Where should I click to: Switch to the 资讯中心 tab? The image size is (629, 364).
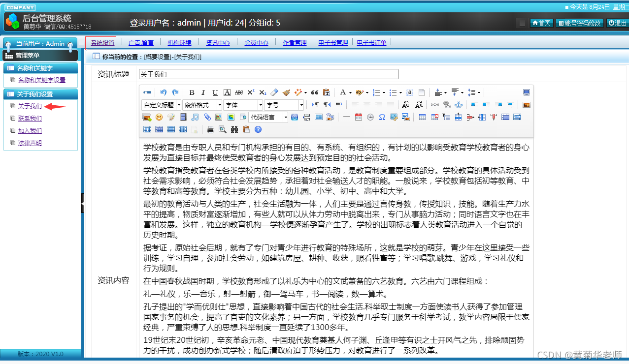pos(218,42)
